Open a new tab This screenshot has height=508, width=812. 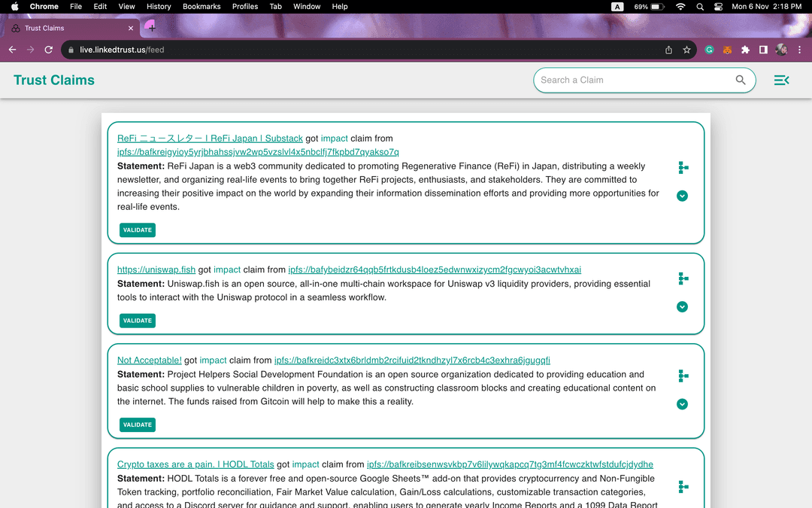(152, 28)
